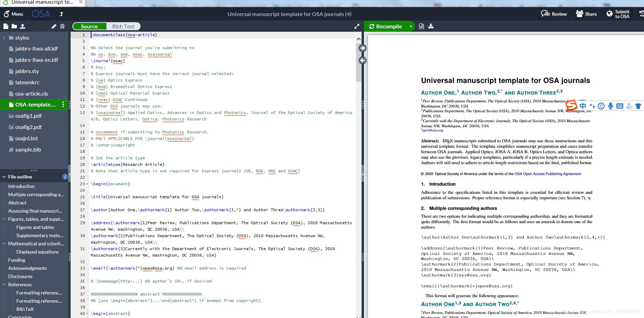Image resolution: width=644 pixels, height=318 pixels.
Task: Place cursor on line 1 \documentclass text
Action: coord(124,35)
